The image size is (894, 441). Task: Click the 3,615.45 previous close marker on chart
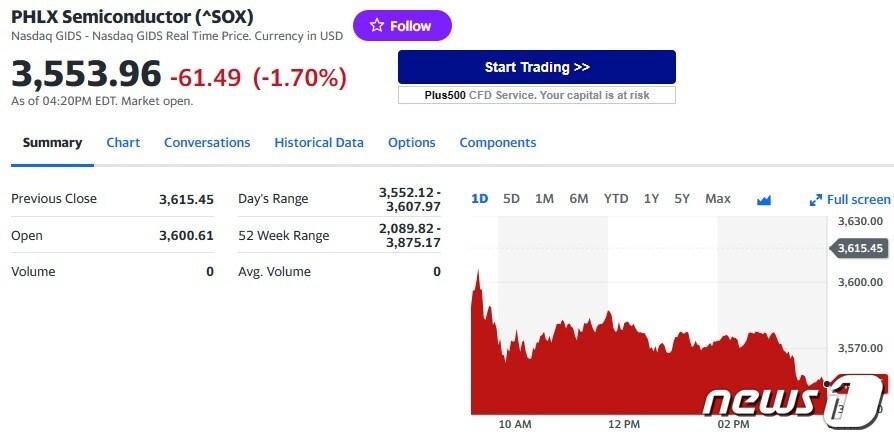(x=860, y=248)
